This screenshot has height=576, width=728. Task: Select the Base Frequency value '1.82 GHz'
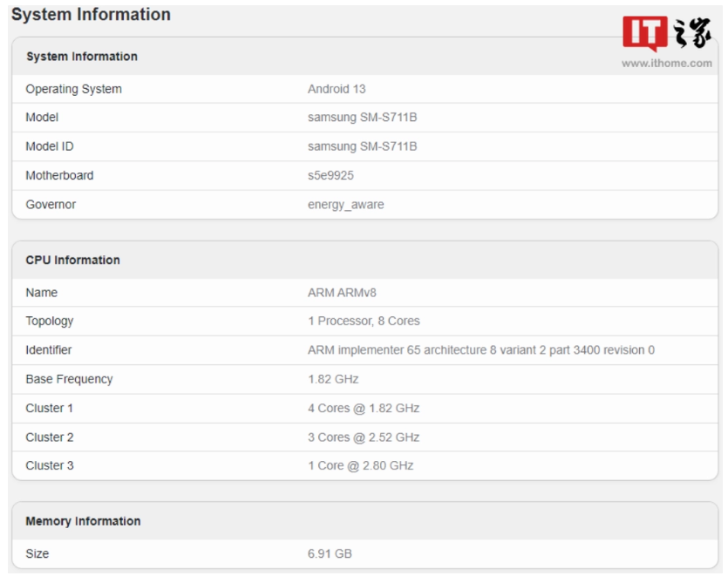pyautogui.click(x=333, y=379)
